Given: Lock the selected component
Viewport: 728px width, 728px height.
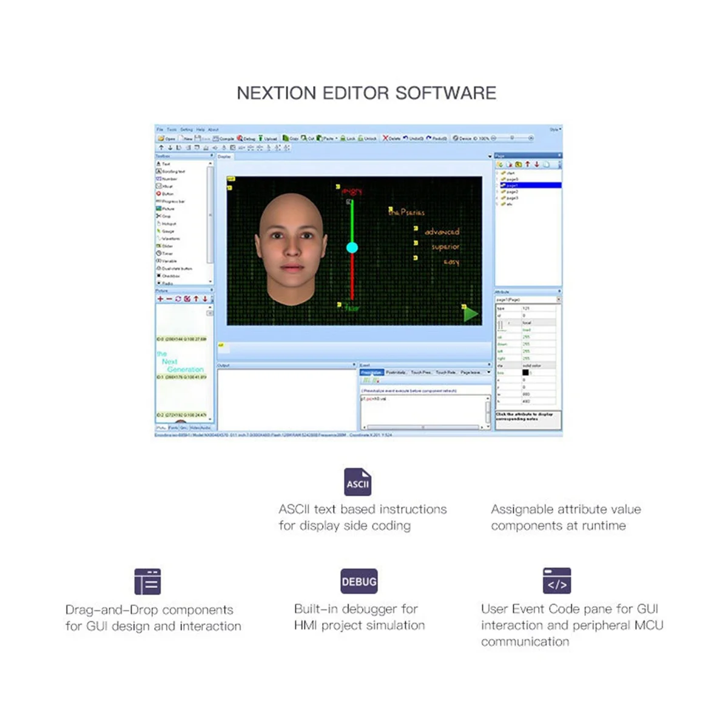Looking at the screenshot, I should (347, 138).
